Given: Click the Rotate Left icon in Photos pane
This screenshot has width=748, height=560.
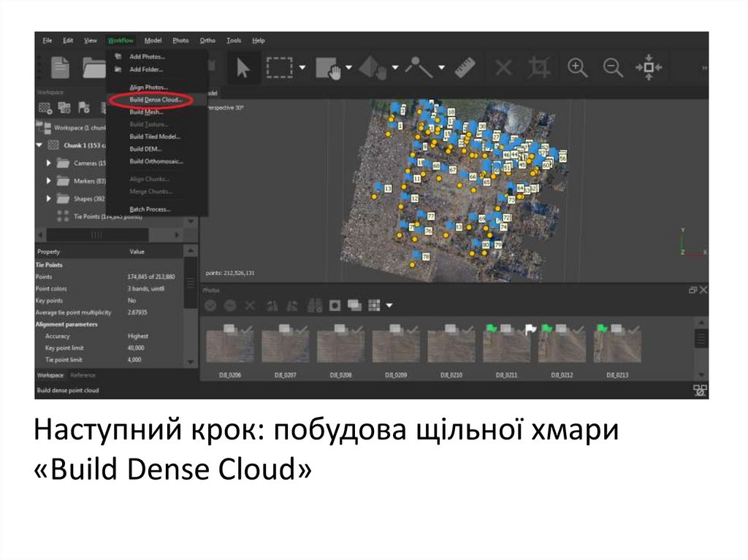Looking at the screenshot, I should point(272,305).
